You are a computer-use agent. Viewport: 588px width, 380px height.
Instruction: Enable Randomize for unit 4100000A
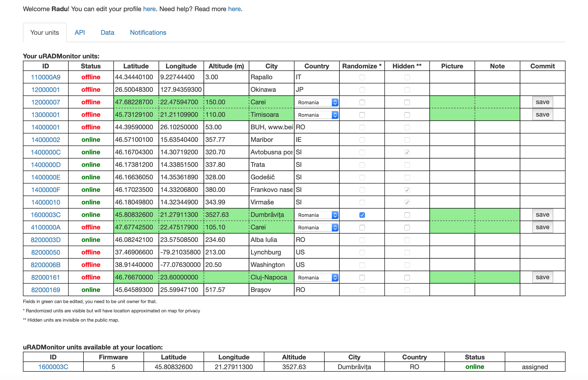(362, 228)
